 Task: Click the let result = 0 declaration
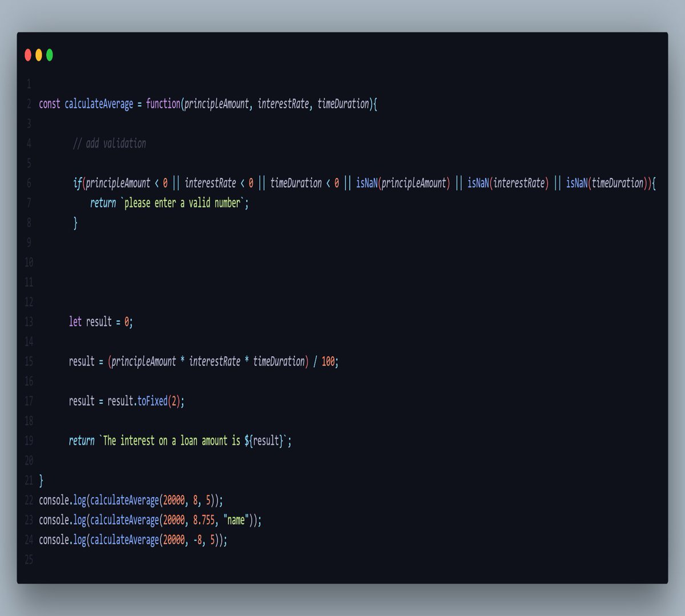[102, 322]
